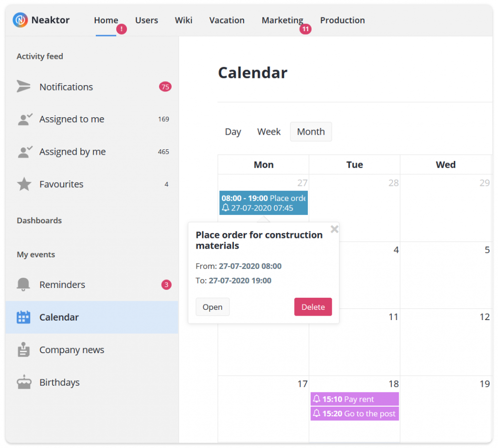Screen dimensions: 498x448
Task: Select the Month view button
Action: [x=311, y=131]
